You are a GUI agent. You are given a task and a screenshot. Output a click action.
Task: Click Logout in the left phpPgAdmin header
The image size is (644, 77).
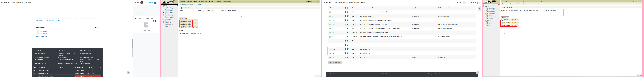[318, 2]
